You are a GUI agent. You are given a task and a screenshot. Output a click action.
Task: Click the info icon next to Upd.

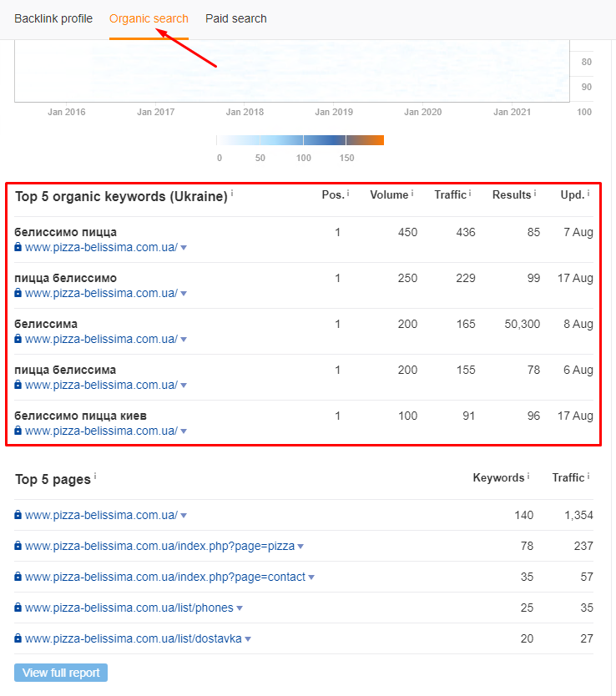coord(588,194)
